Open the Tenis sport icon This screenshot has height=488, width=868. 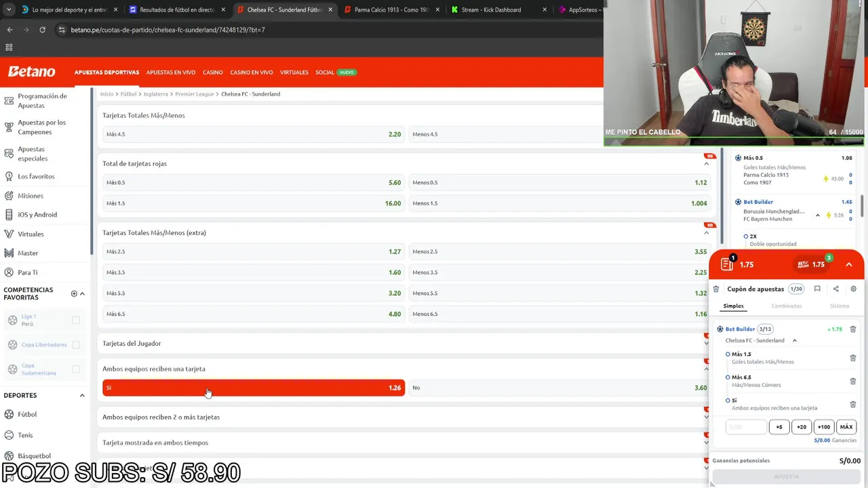point(9,435)
